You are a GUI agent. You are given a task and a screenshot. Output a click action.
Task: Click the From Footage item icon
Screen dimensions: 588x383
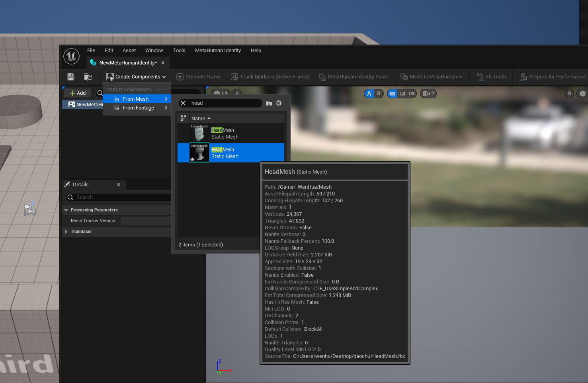click(116, 108)
